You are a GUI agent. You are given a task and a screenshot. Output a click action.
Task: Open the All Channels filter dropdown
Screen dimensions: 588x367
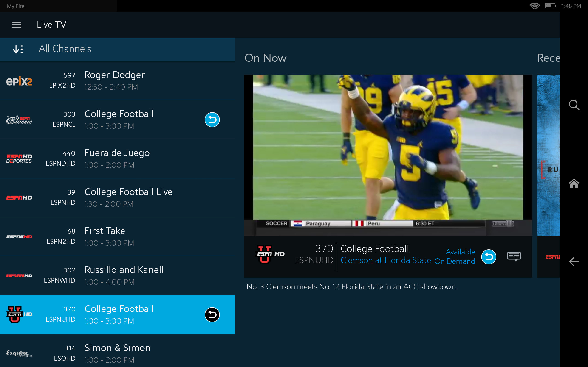(65, 49)
